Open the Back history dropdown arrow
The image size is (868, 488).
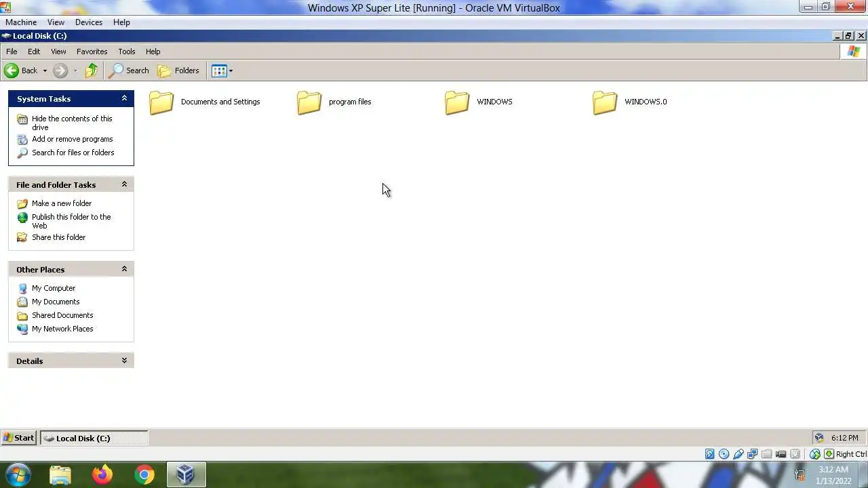tap(45, 70)
